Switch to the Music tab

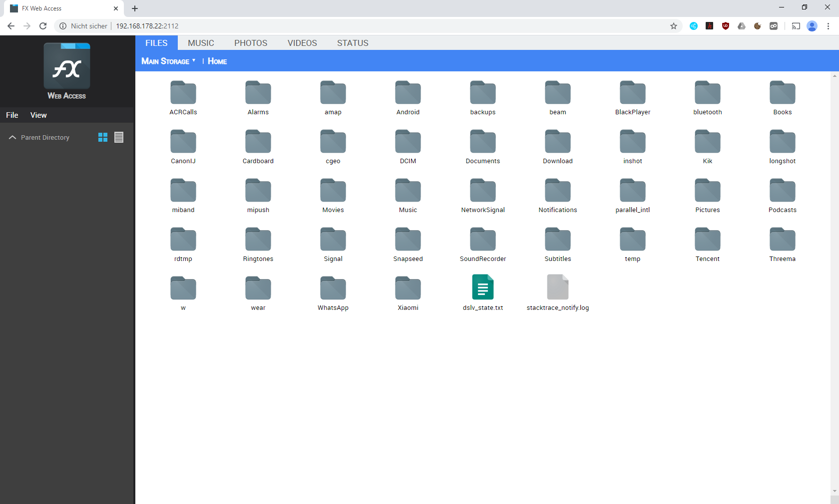pyautogui.click(x=201, y=43)
